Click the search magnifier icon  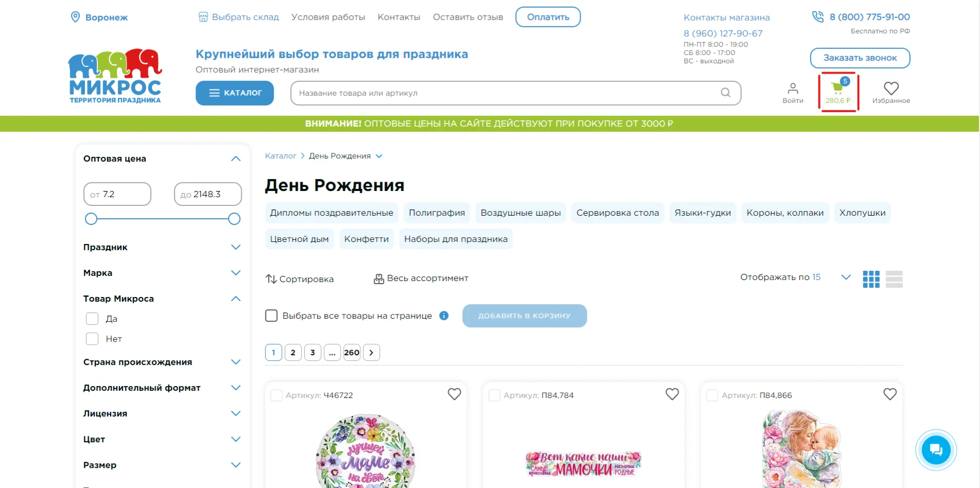[725, 93]
